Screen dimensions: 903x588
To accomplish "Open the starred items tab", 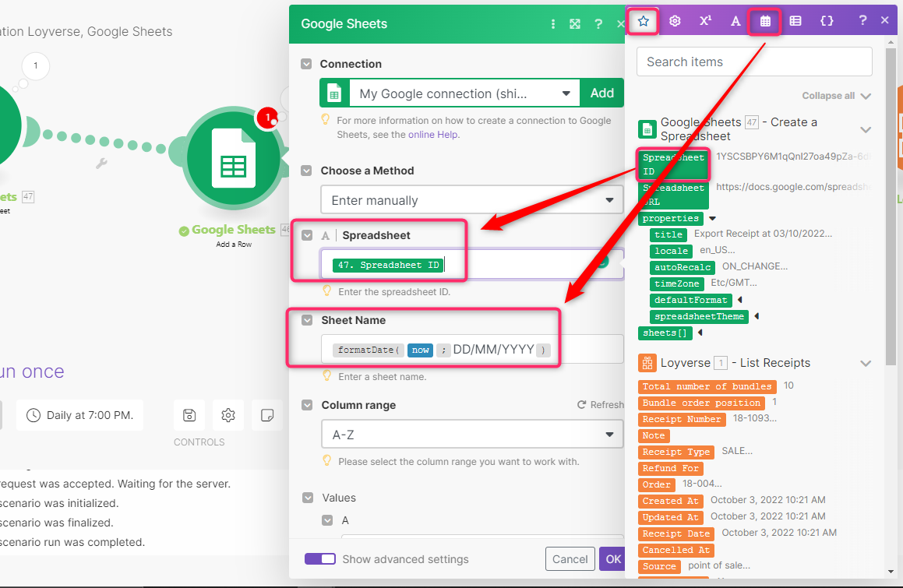I will pos(644,21).
